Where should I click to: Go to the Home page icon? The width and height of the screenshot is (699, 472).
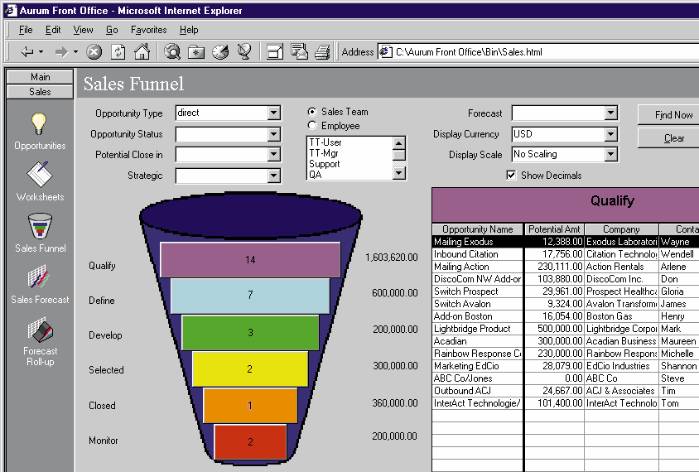click(142, 52)
